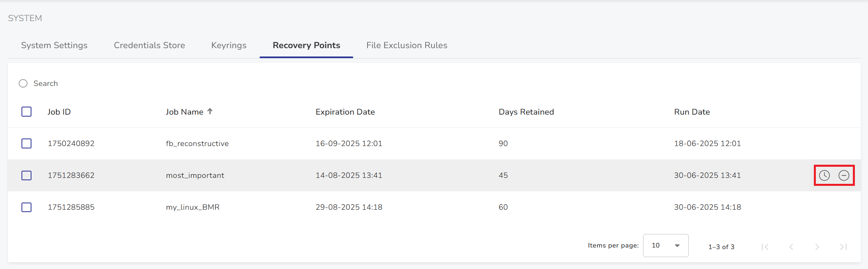This screenshot has width=868, height=269.
Task: Check the most_important row checkbox
Action: tap(27, 175)
